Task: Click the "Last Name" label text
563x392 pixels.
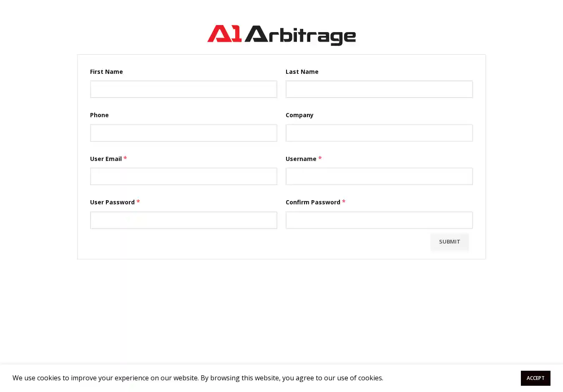Action: tap(302, 72)
